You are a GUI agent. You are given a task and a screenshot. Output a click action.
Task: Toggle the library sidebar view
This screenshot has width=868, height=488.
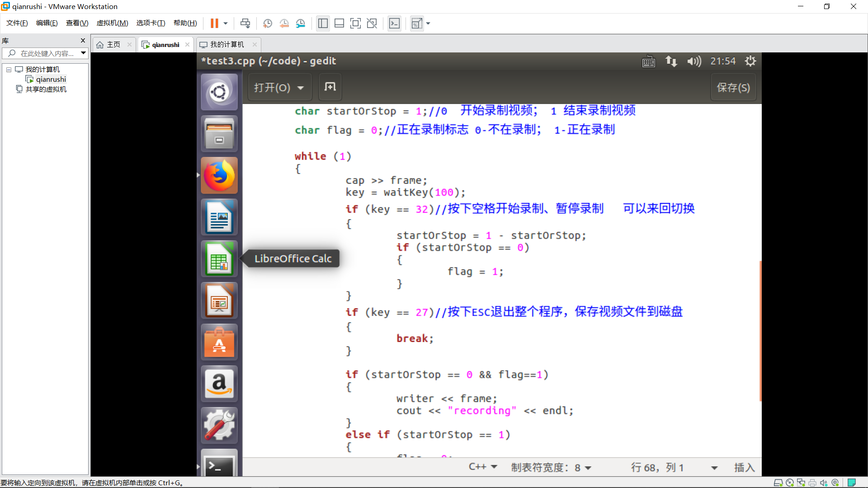pos(323,23)
